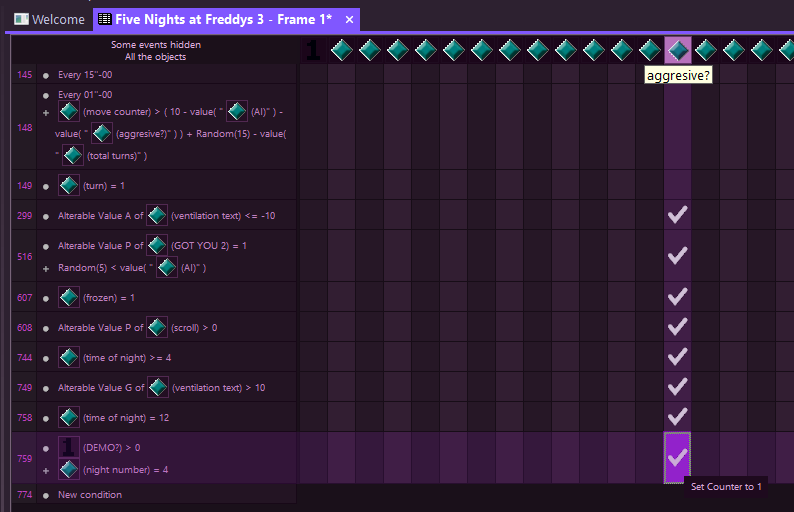Click the '+ Random(15) - value(' expression text
Screen dimensions: 794x512
pos(236,134)
